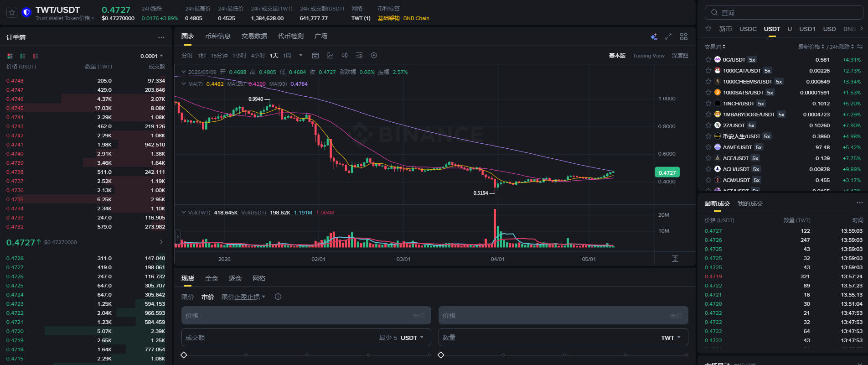Screen dimensions: 868x365
Task: Open the 限价止盈止损 order type dropdown
Action: click(243, 297)
